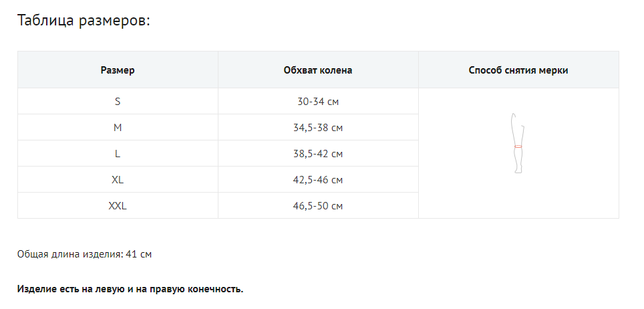This screenshot has height=309, width=644.
Task: Click the '30-34 см' knee girth value
Action: 318,102
